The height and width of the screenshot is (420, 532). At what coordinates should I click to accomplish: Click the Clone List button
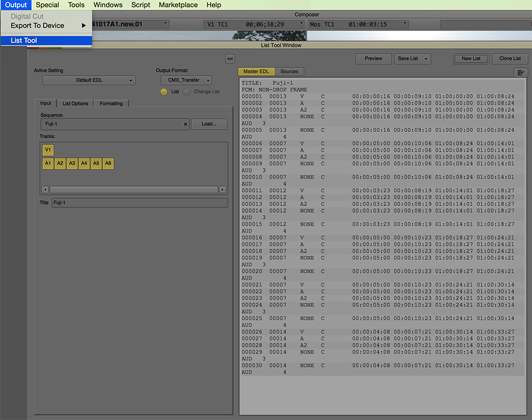point(509,59)
